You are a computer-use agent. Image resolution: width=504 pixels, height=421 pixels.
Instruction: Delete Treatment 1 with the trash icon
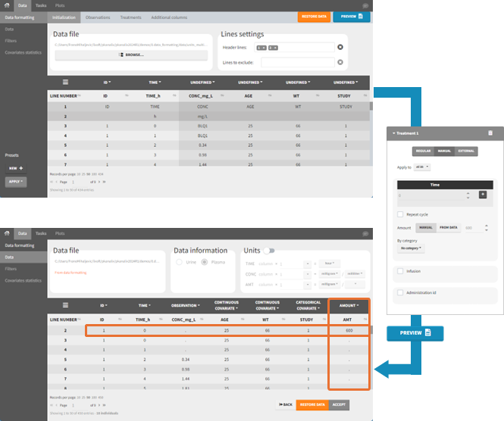tap(490, 133)
